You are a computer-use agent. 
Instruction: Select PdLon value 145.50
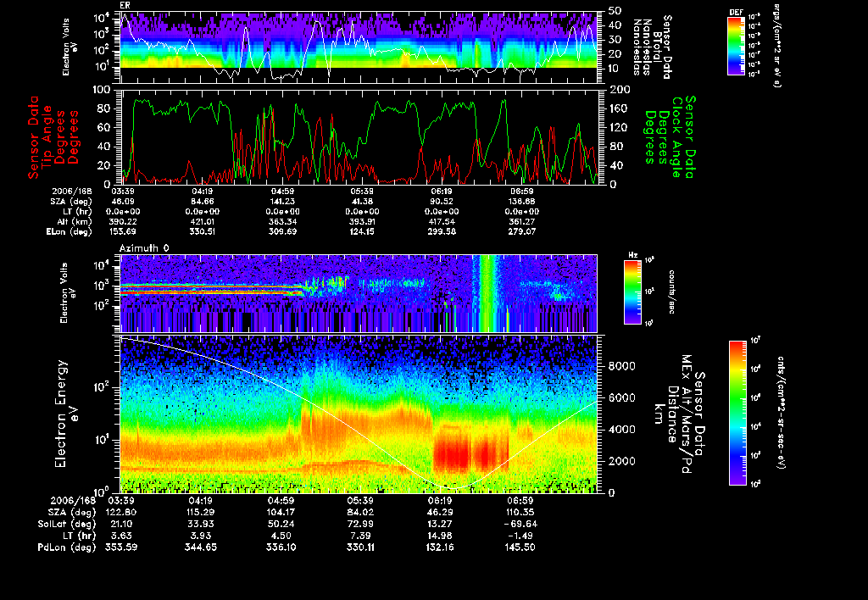[520, 547]
